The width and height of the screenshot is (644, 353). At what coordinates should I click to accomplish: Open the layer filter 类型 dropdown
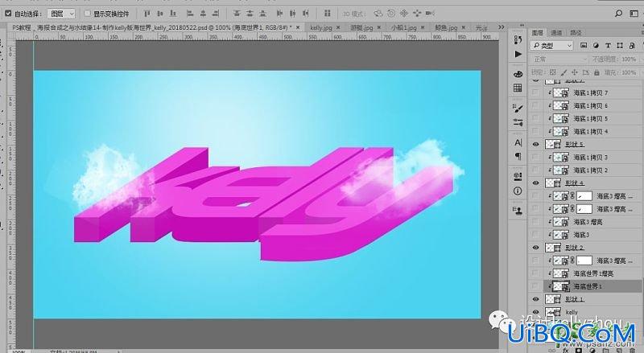(x=551, y=46)
